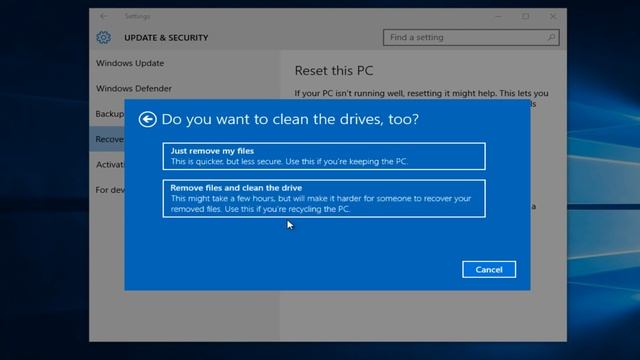640x360 pixels.
Task: Cancel the reset dialog
Action: 489,269
